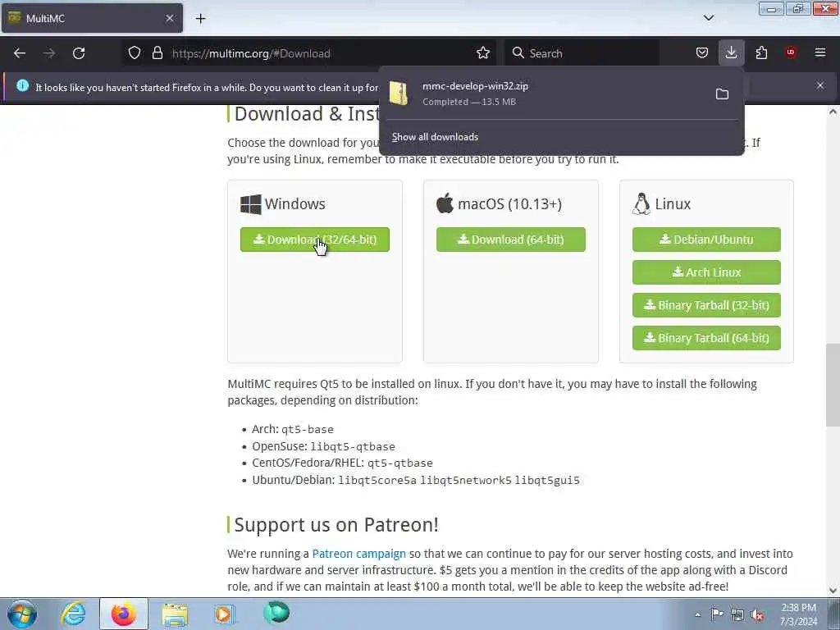Click the page vertical scrollbar thumb

[x=833, y=385]
